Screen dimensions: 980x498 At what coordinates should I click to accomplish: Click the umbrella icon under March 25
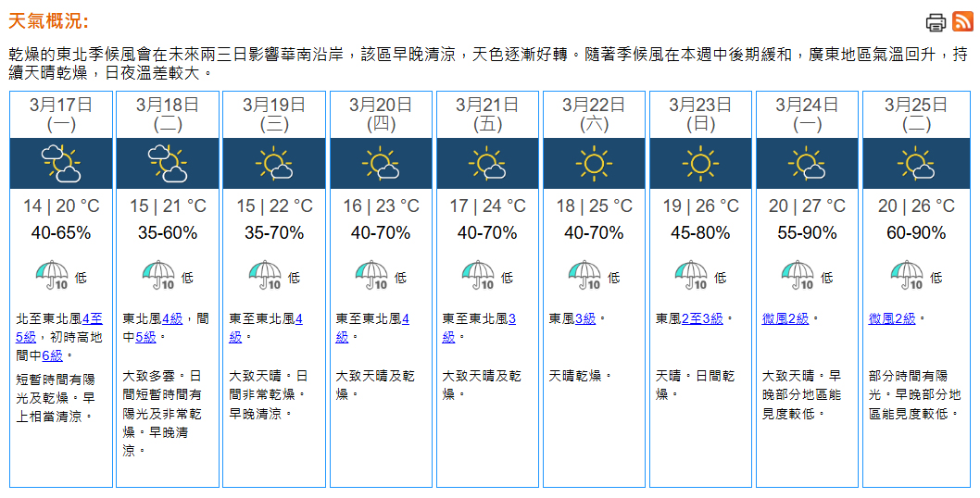[907, 276]
